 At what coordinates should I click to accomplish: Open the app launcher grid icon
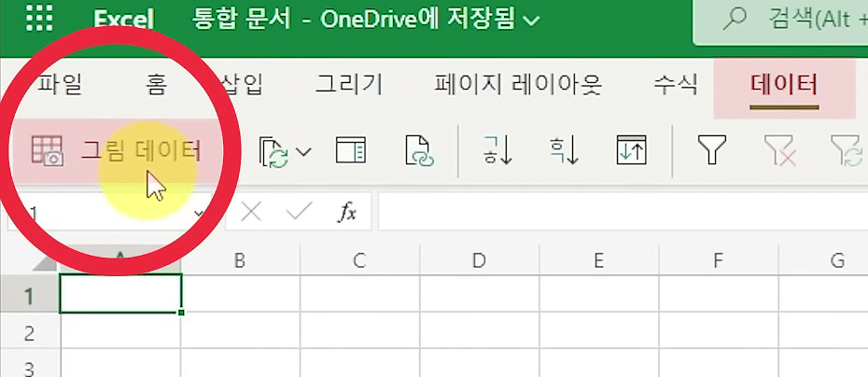coord(40,18)
